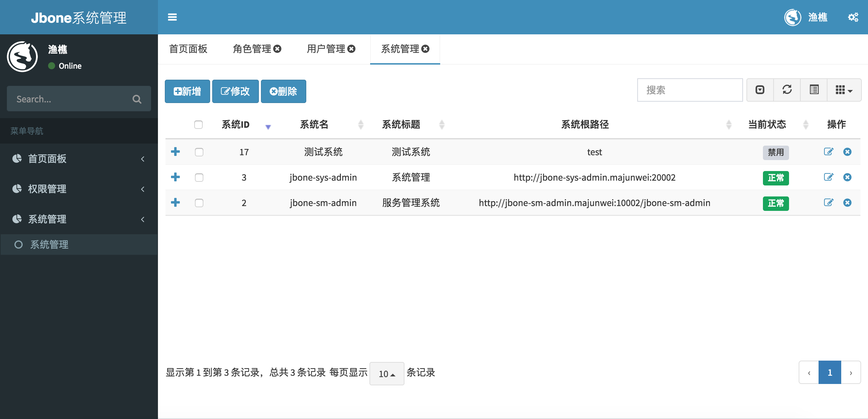Switch to the 角色管理 tab

pyautogui.click(x=252, y=49)
